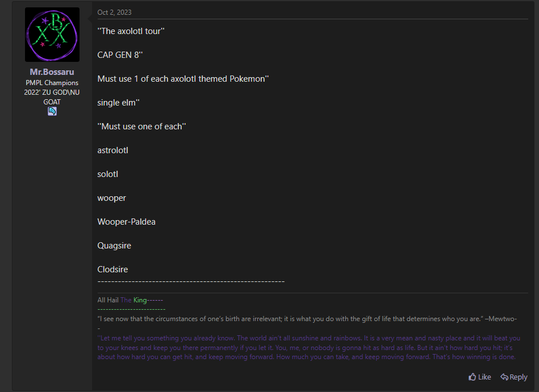Open the Mr.Bossaru username profile link
Image resolution: width=539 pixels, height=392 pixels.
(52, 71)
